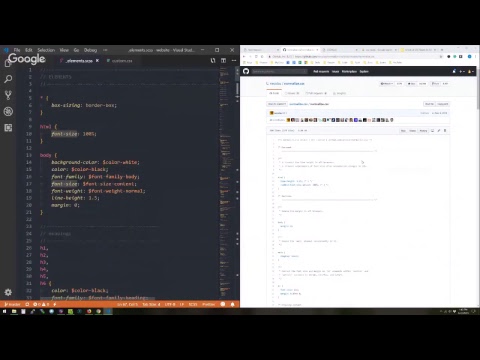Image resolution: width=480 pixels, height=360 pixels.
Task: Open a new tab in Chrome
Action: [x=442, y=50]
